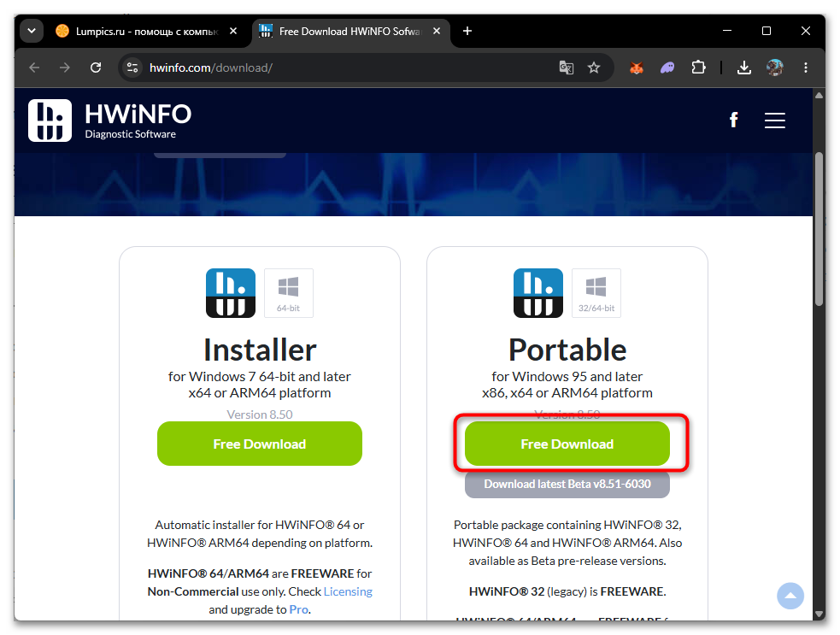This screenshot has height=635, width=840.
Task: Click Free Download under Installer
Action: [x=260, y=444]
